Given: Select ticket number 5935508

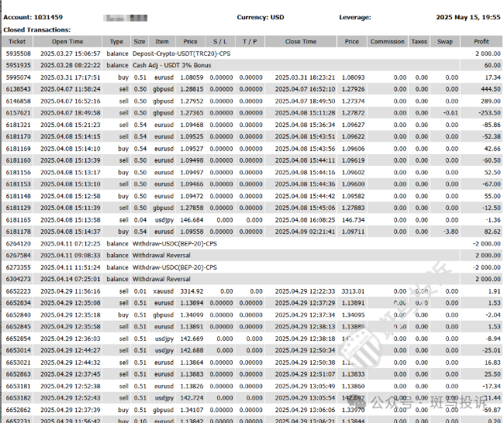Looking at the screenshot, I should click(x=18, y=54).
